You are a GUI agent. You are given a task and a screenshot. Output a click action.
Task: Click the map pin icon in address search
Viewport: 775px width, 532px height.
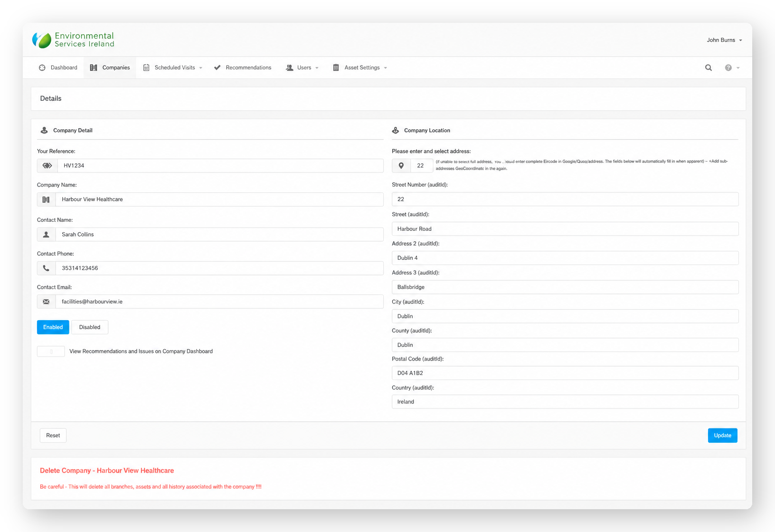coord(401,165)
